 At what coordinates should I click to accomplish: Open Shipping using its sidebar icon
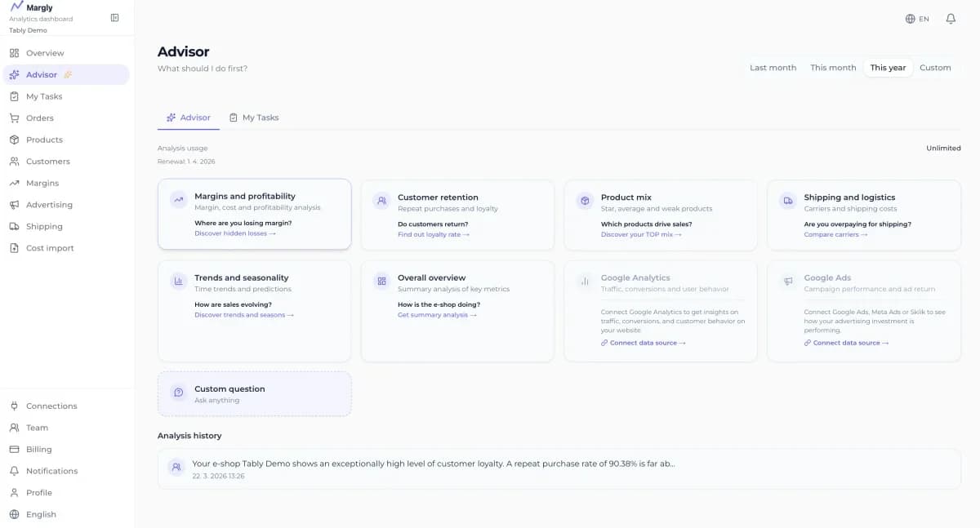coord(15,226)
